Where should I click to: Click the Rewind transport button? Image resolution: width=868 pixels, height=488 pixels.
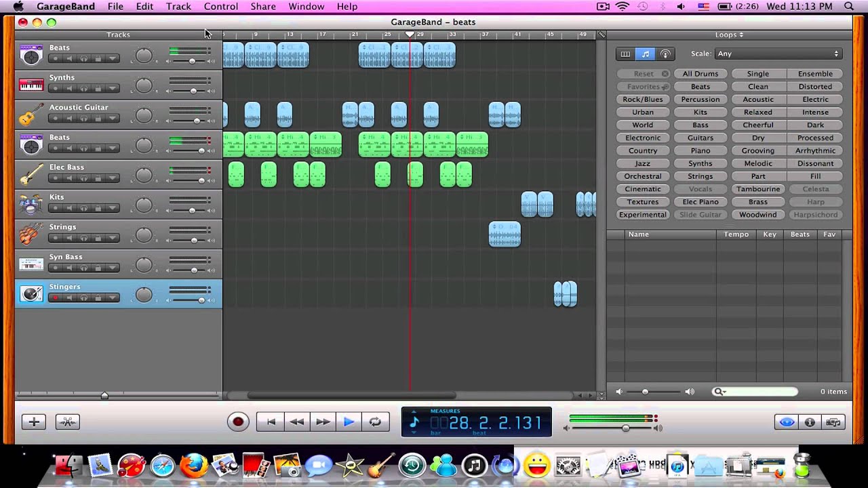tap(297, 422)
